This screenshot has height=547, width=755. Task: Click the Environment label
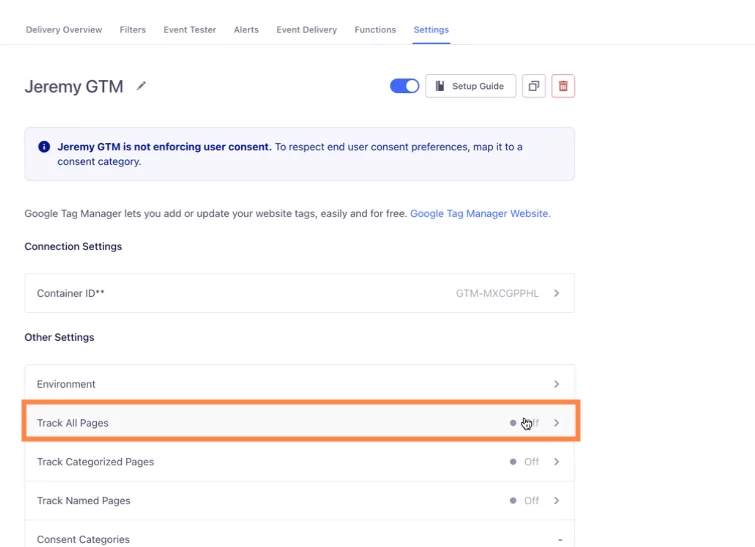(x=66, y=384)
